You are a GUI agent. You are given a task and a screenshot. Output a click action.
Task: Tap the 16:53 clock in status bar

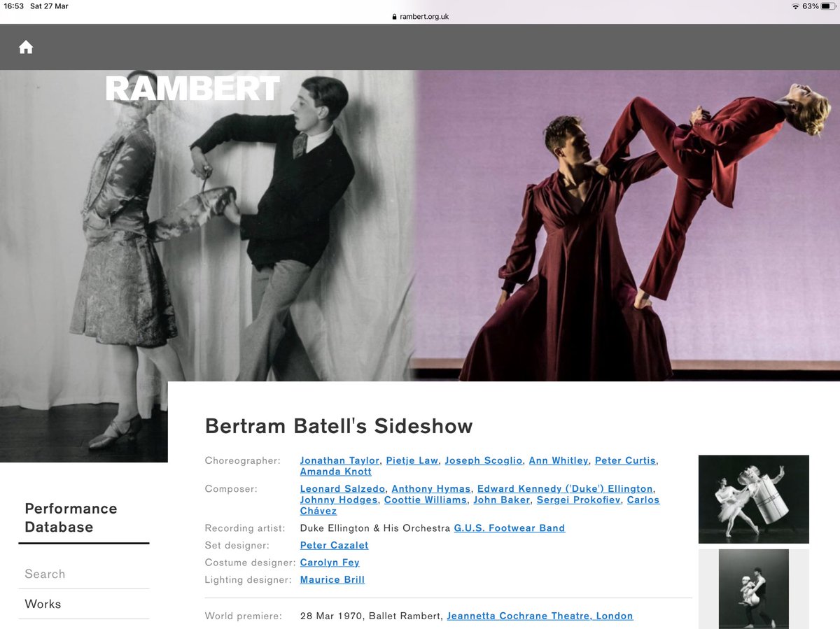pyautogui.click(x=13, y=6)
